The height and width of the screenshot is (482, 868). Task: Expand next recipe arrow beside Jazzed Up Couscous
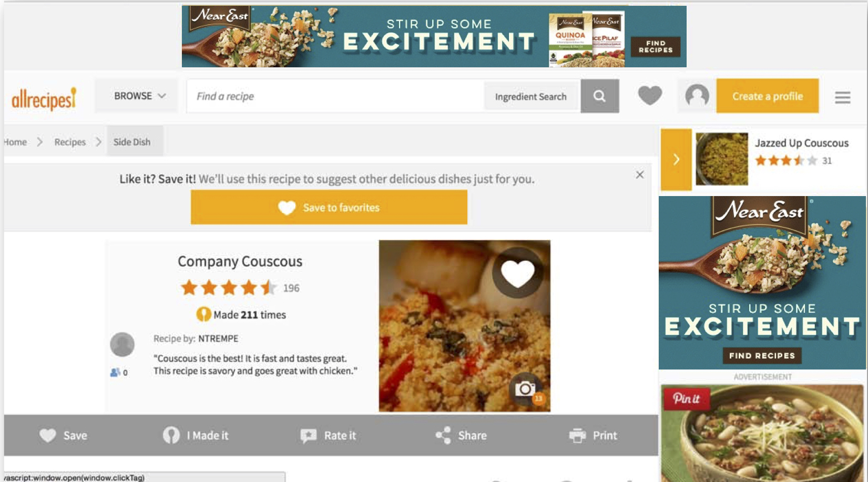(x=676, y=159)
